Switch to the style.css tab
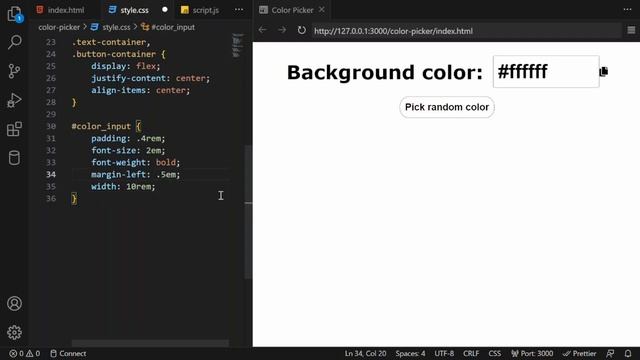 [x=135, y=10]
